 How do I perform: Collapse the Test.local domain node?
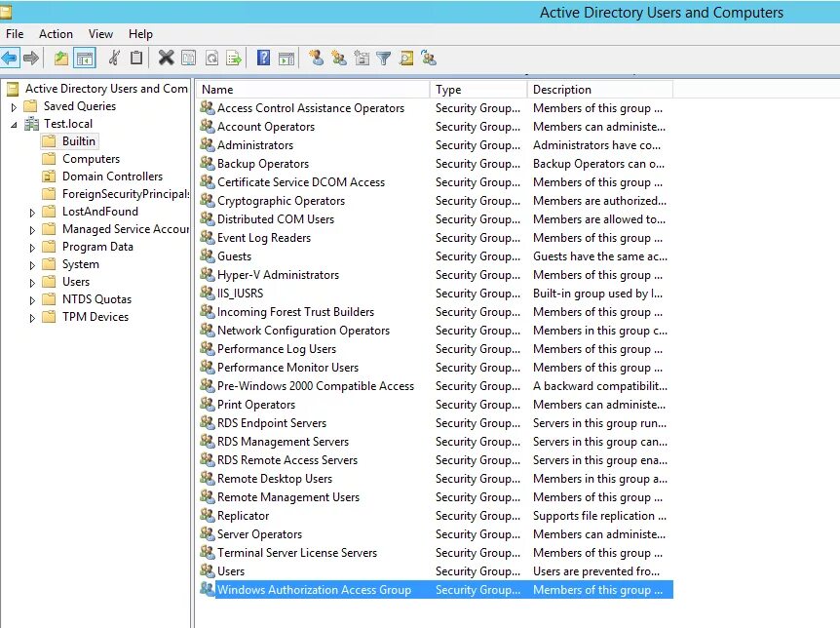[14, 125]
